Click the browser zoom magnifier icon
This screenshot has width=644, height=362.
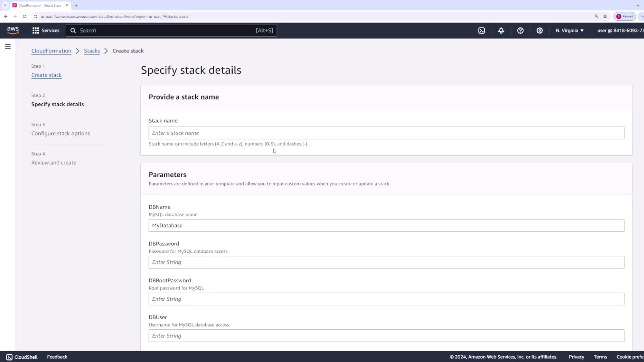click(x=596, y=16)
